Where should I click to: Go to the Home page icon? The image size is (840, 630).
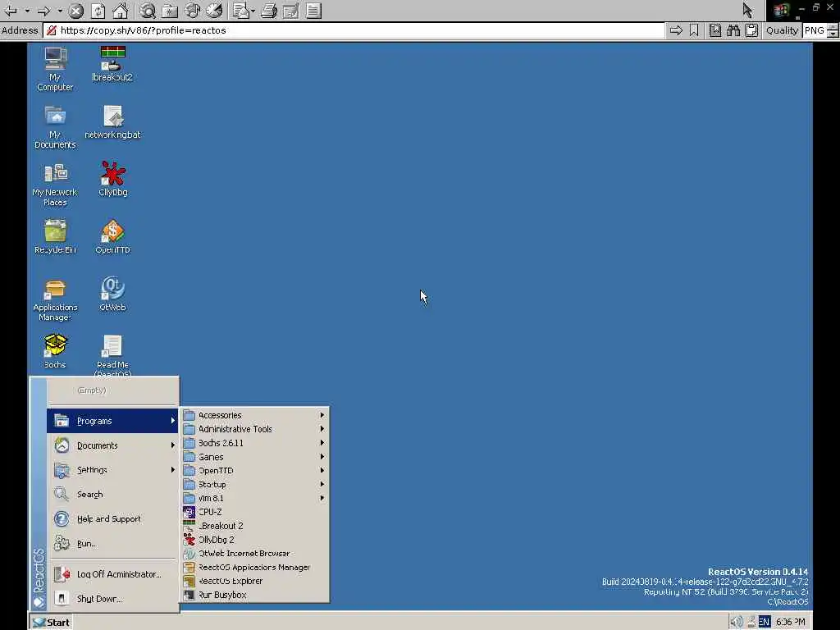coord(120,10)
